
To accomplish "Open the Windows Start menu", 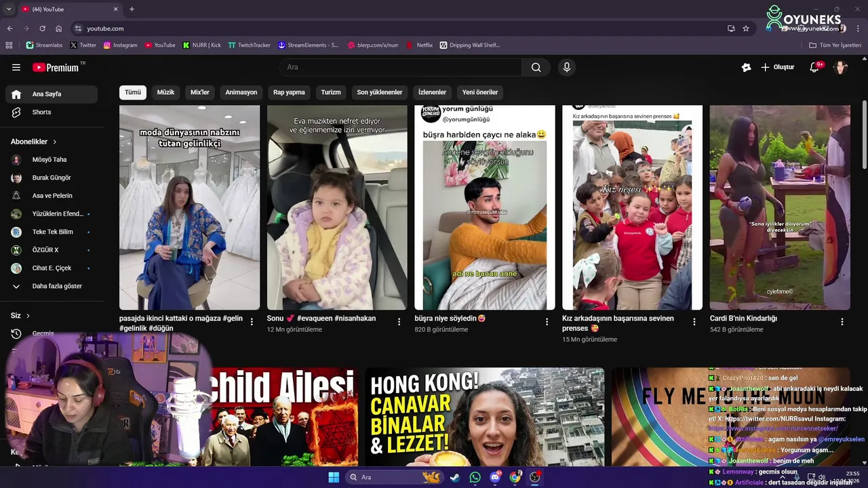I will click(334, 477).
